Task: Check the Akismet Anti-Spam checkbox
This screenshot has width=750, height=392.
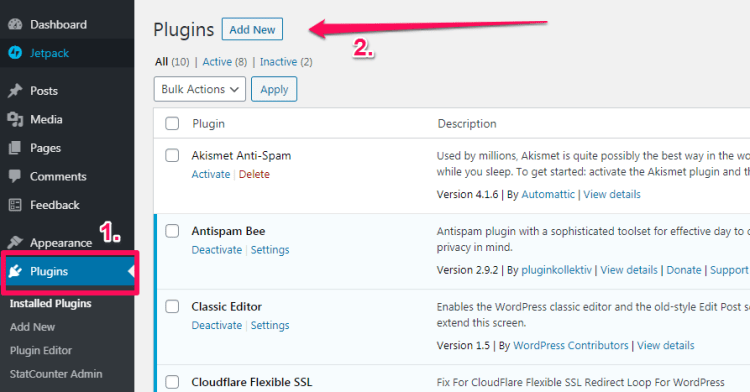Action: [x=172, y=155]
